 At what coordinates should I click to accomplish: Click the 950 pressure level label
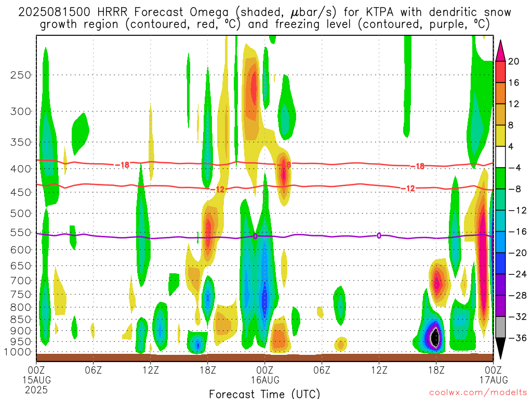[21, 342]
